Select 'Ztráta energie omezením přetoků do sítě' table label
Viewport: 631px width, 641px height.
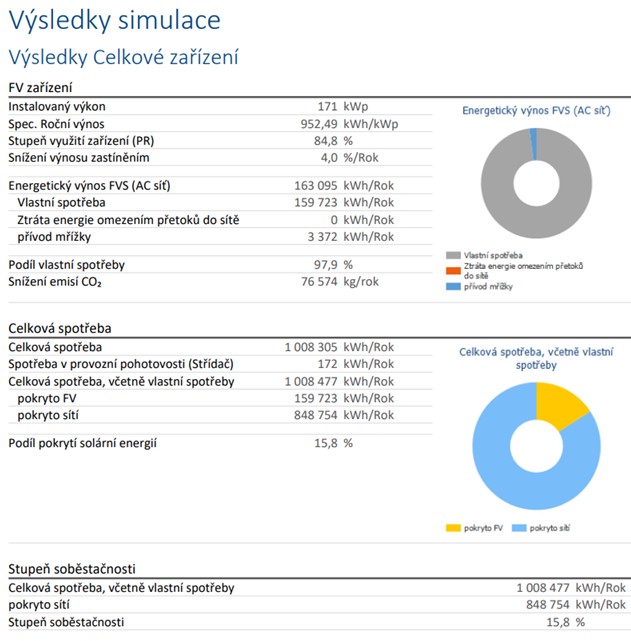[x=128, y=220]
